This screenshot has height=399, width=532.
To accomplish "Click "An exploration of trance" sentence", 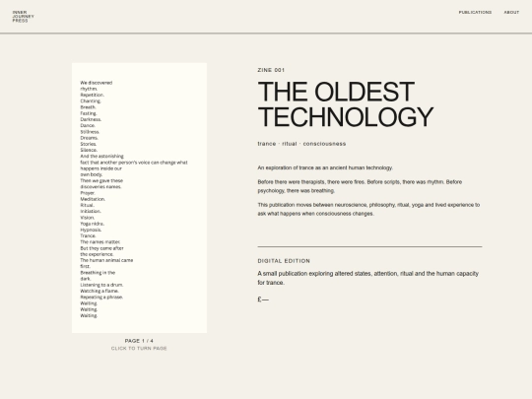I will [325, 167].
